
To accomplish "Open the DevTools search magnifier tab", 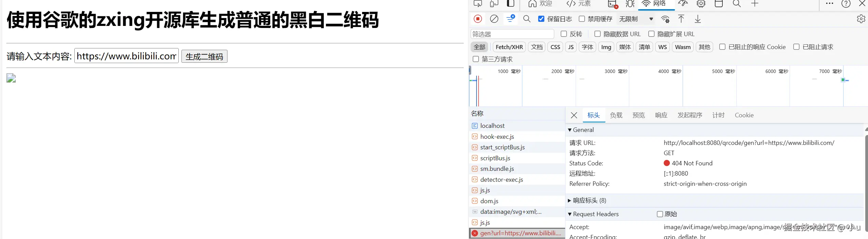I will tap(737, 4).
